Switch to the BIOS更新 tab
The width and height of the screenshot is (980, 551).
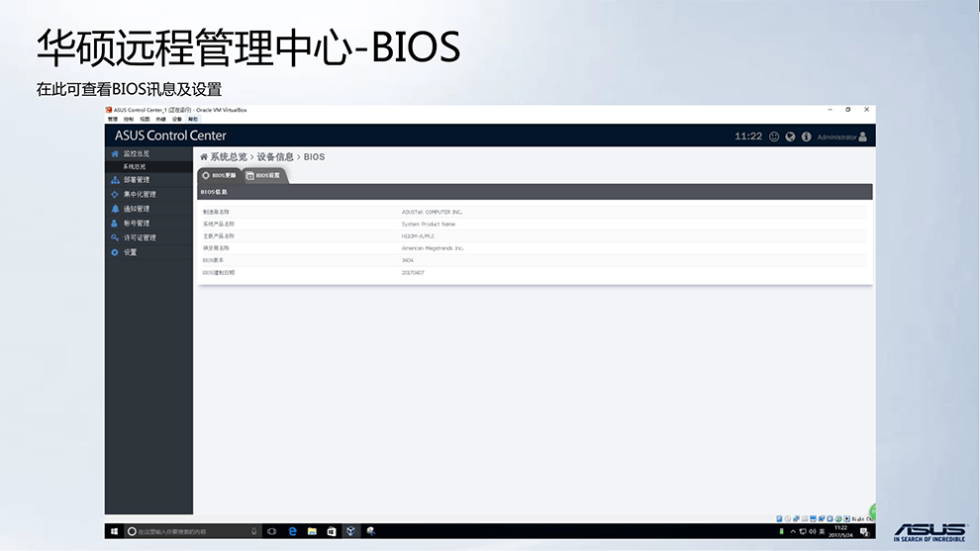coord(220,175)
